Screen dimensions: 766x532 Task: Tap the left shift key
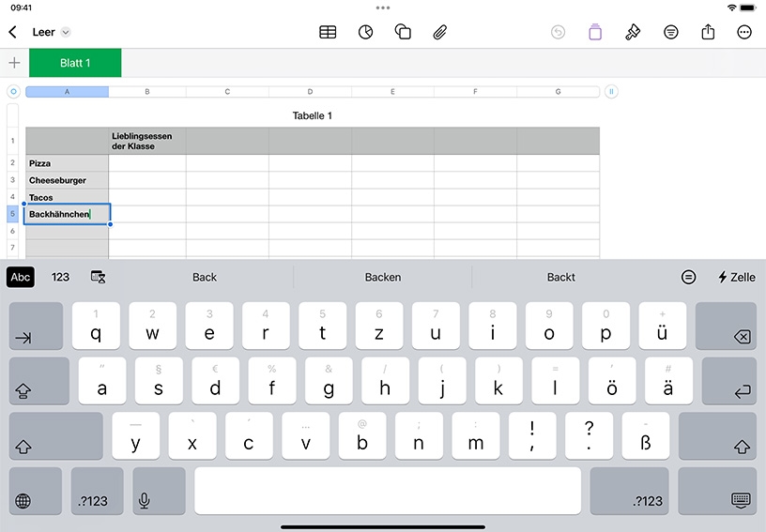(55, 436)
